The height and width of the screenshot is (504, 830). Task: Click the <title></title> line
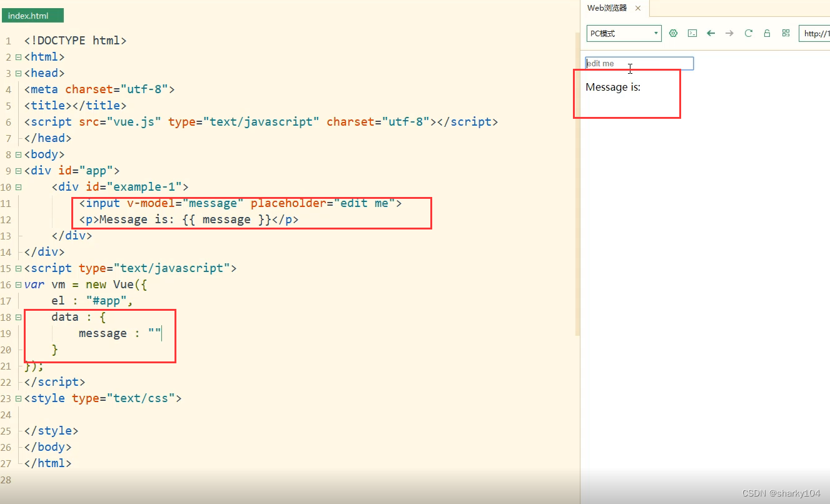click(76, 106)
